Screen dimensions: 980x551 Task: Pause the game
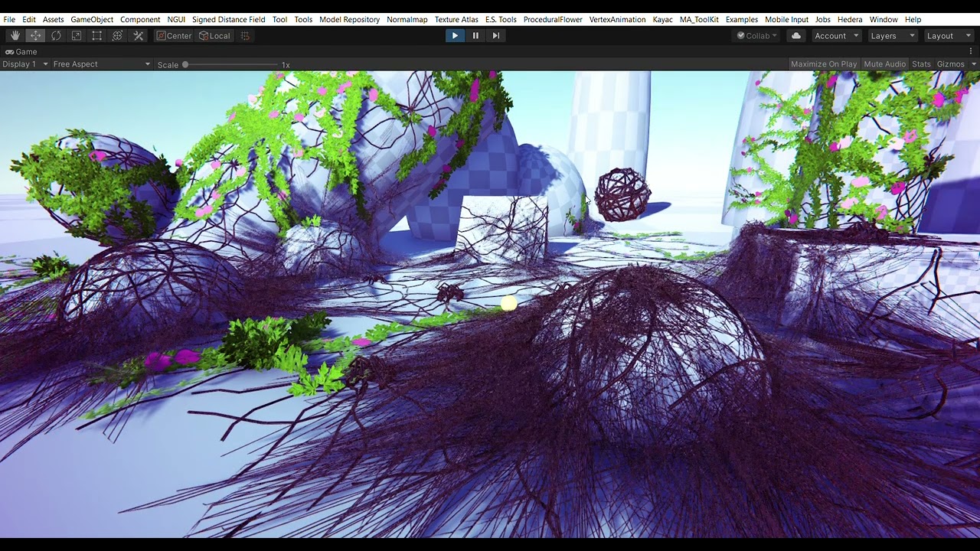point(475,36)
